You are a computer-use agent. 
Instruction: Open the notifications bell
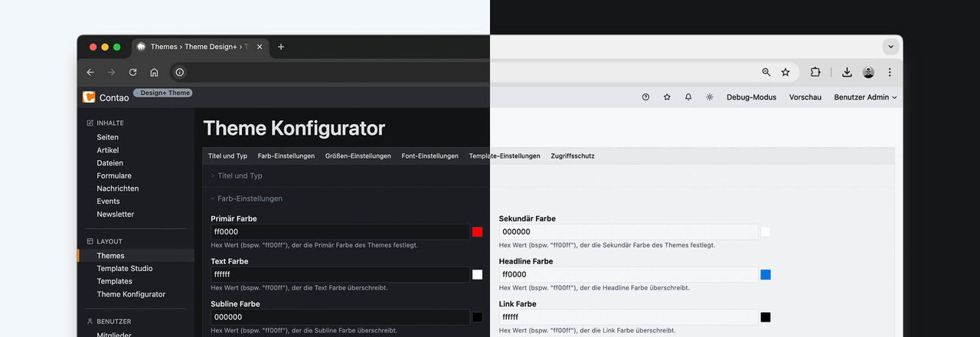click(x=688, y=97)
